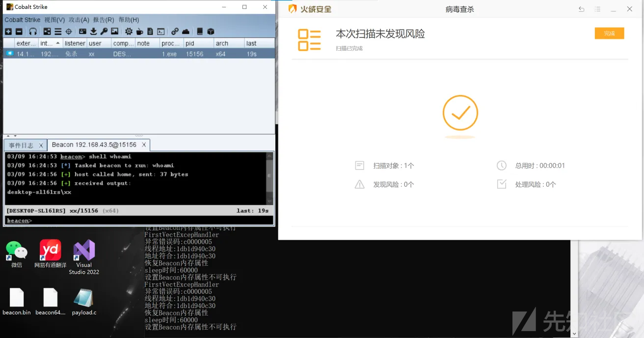Select the beacon64 file on desktop

[50, 302]
